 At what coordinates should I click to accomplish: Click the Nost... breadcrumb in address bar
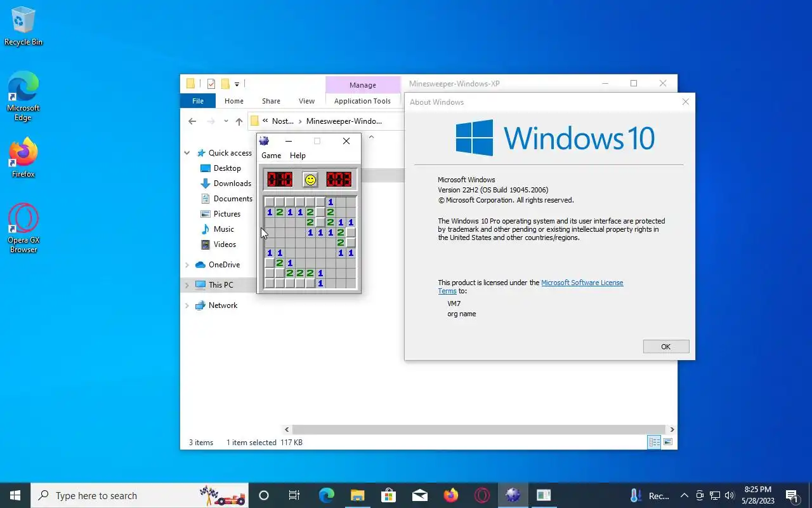[x=283, y=121]
